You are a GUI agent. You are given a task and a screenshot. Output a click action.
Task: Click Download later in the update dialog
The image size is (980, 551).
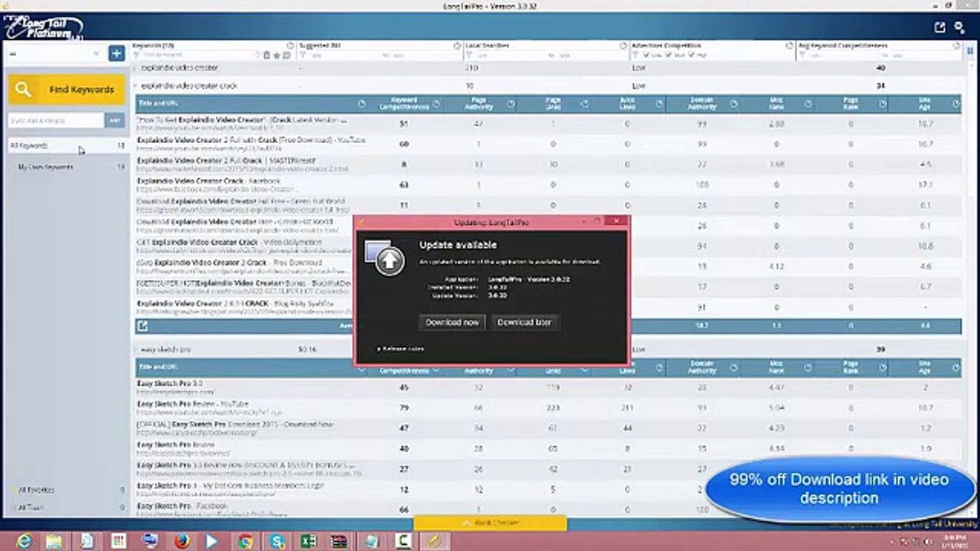pos(524,322)
